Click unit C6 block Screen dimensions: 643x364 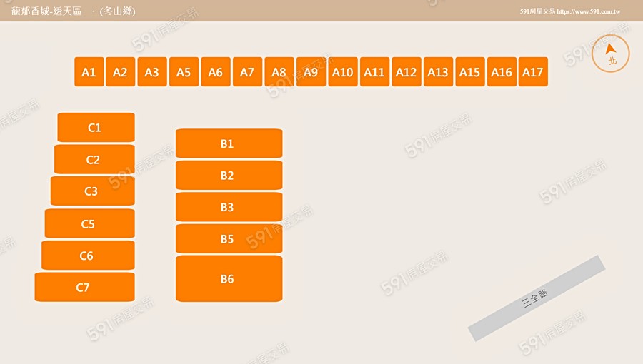(87, 256)
